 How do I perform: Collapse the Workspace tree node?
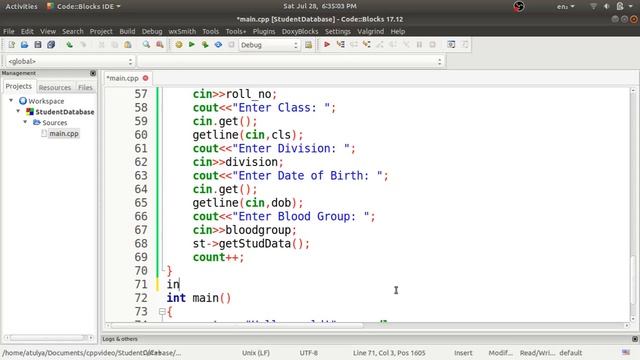pos(11,100)
